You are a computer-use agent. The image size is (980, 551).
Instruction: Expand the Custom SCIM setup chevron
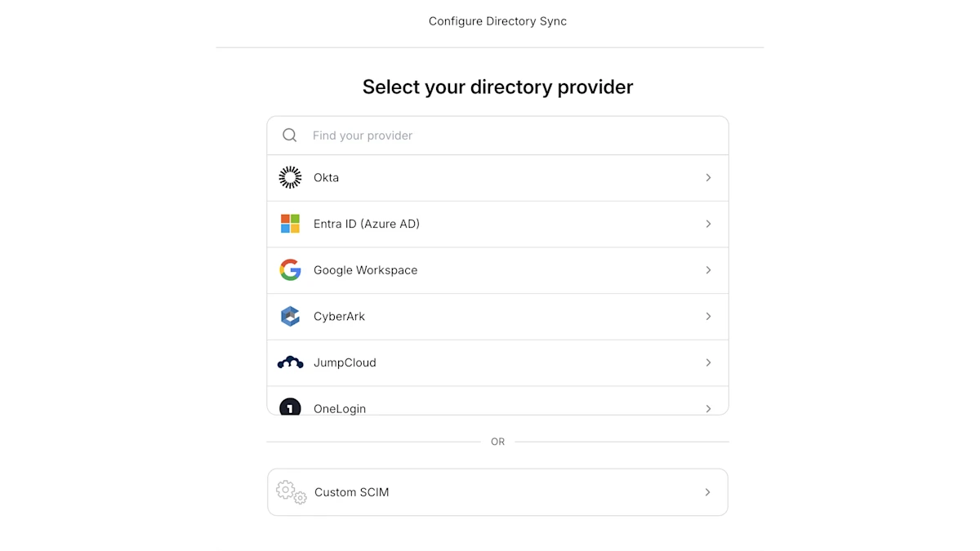tap(709, 491)
